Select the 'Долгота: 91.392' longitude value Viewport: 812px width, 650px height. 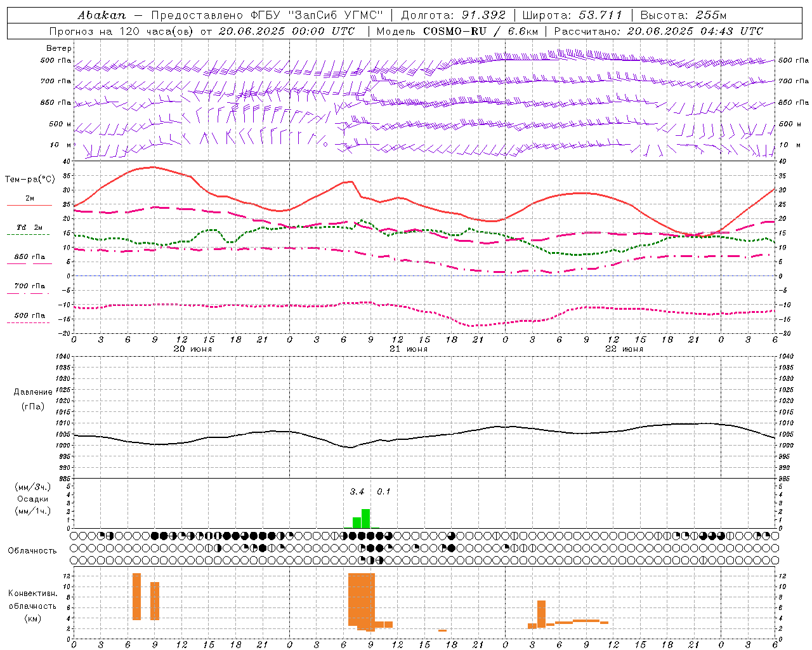pyautogui.click(x=454, y=15)
